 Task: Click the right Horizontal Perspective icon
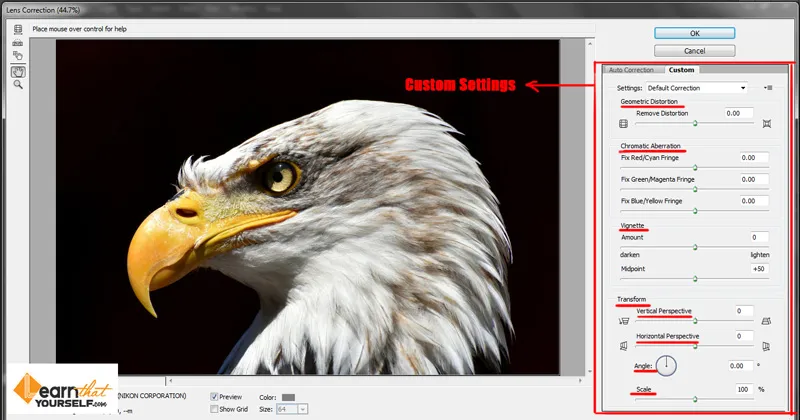(x=766, y=347)
